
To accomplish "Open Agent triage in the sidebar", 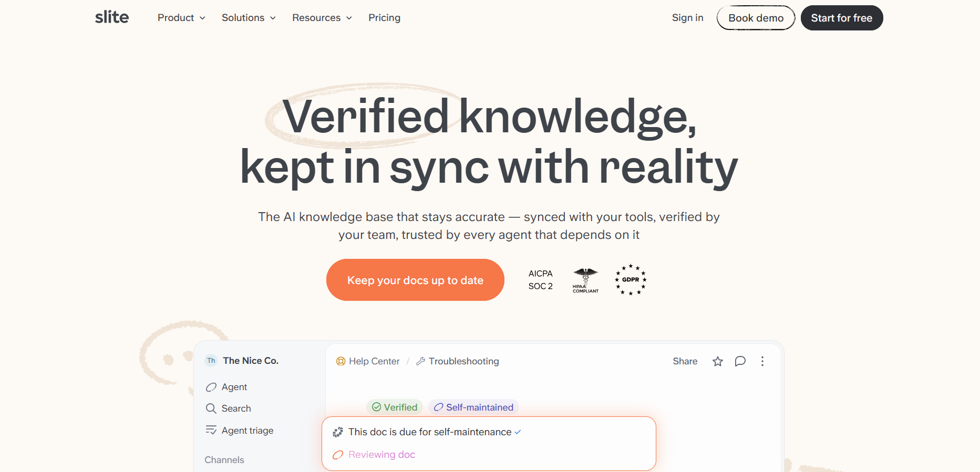I will [x=240, y=431].
